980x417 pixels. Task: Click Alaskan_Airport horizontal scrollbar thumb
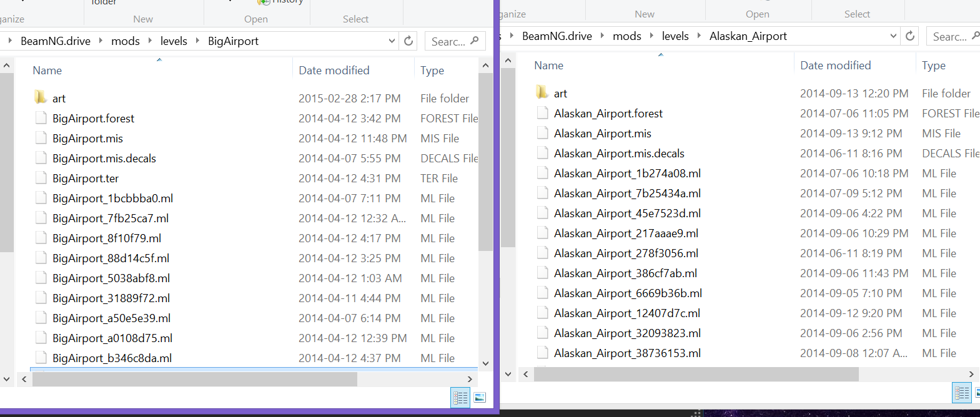(696, 374)
